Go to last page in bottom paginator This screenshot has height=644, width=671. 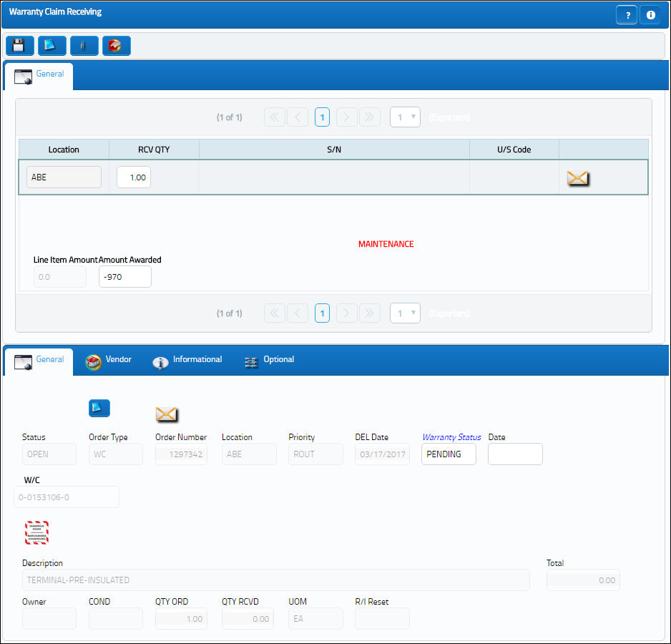[x=370, y=313]
